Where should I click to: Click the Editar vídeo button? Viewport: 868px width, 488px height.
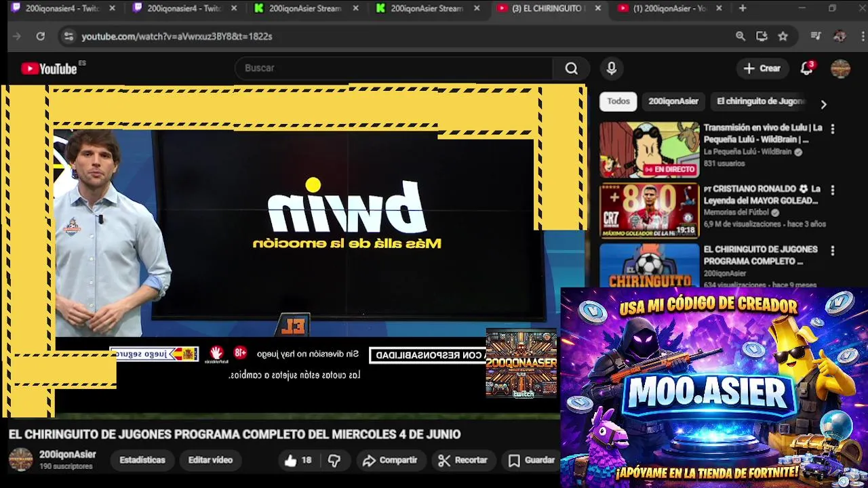pos(210,460)
